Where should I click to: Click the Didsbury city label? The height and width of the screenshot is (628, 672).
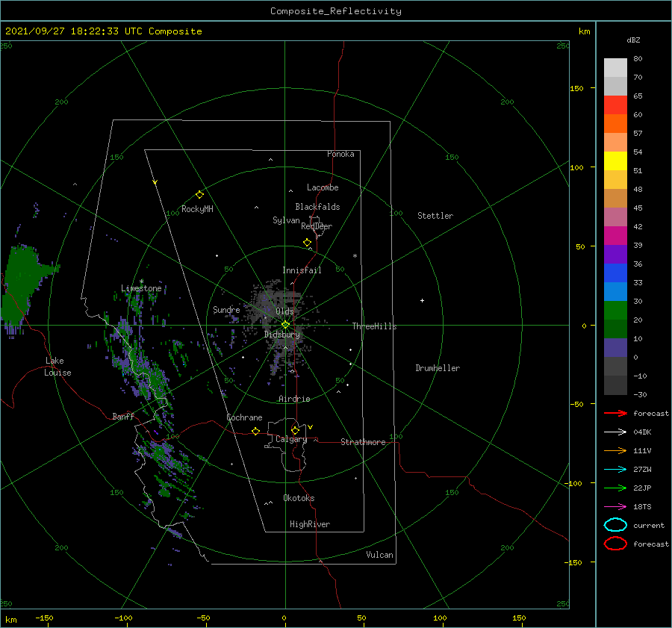point(282,335)
